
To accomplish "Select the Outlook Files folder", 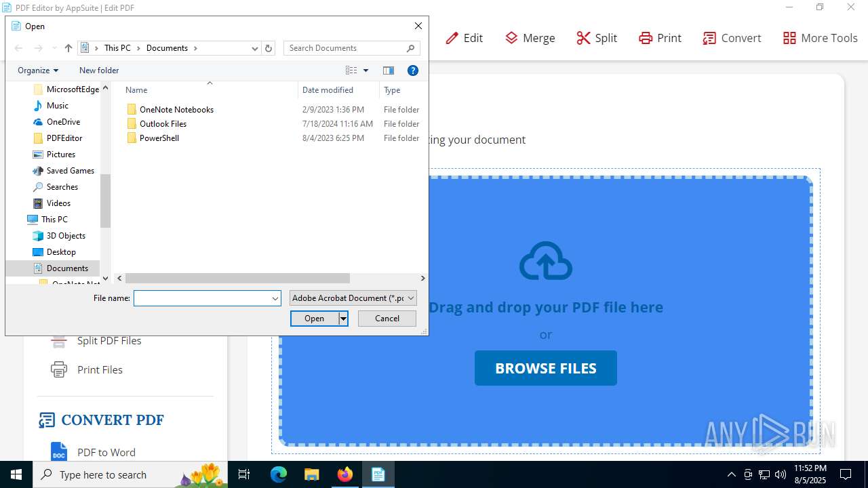I will click(x=163, y=123).
